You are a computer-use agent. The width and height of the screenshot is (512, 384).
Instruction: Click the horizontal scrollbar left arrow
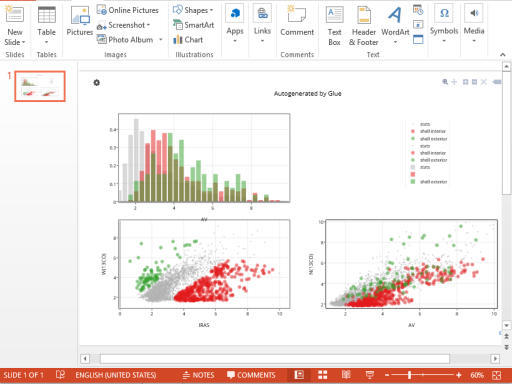85,359
